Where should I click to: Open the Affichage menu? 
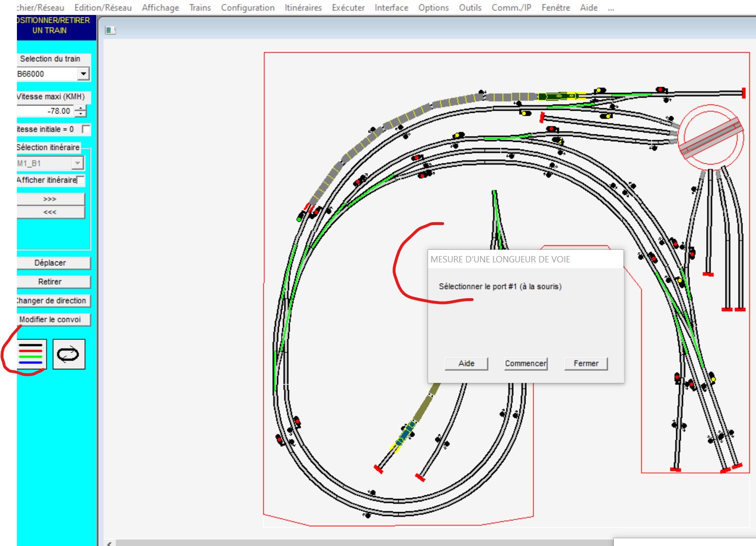coord(160,8)
